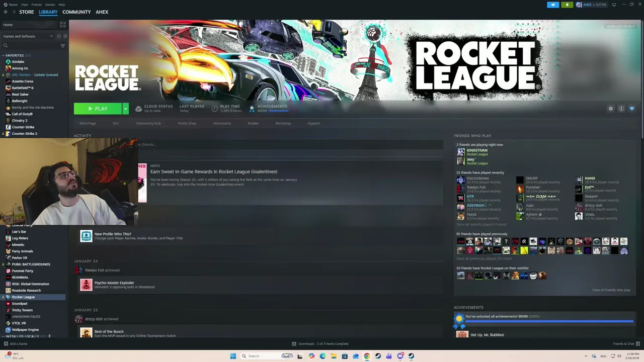
Task: Open the Friends menu
Action: click(37, 5)
